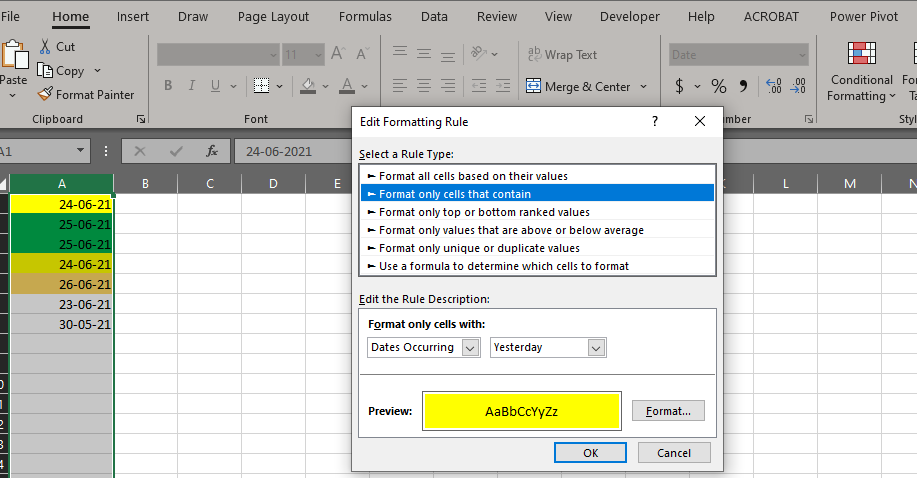Click the Fill Color bucket icon
The height and width of the screenshot is (478, 917).
pyautogui.click(x=308, y=86)
